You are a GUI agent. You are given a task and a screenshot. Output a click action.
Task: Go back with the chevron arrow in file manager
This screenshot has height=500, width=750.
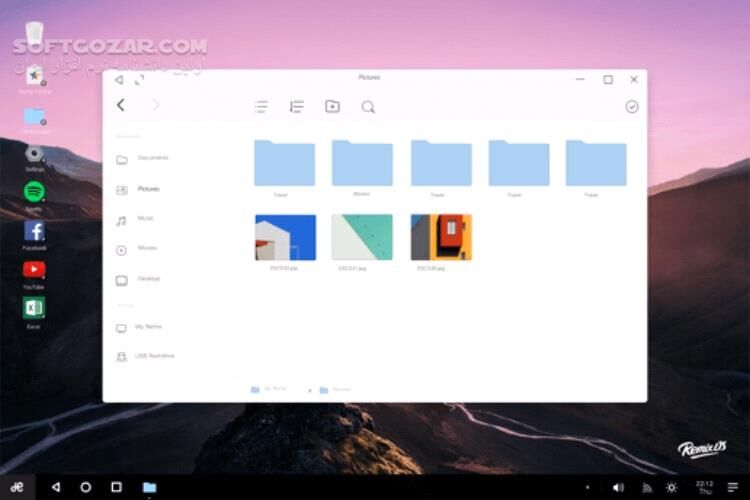pos(121,105)
